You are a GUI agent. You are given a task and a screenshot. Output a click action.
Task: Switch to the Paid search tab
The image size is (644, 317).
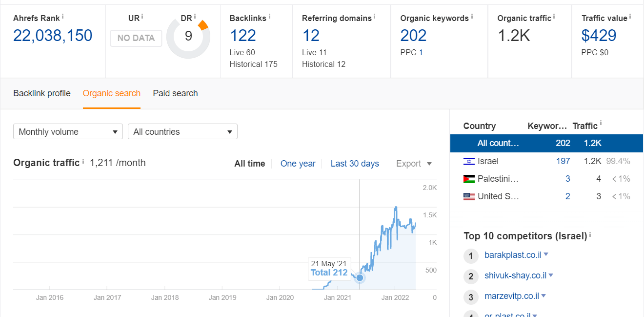pos(175,93)
